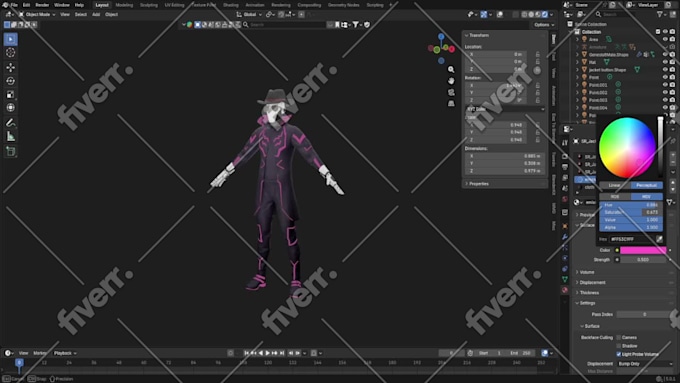
Task: Pick the Measure tool
Action: [10, 137]
